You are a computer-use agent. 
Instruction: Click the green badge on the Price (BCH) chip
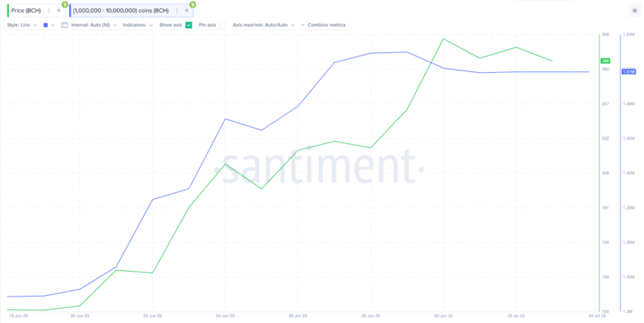coord(65,5)
